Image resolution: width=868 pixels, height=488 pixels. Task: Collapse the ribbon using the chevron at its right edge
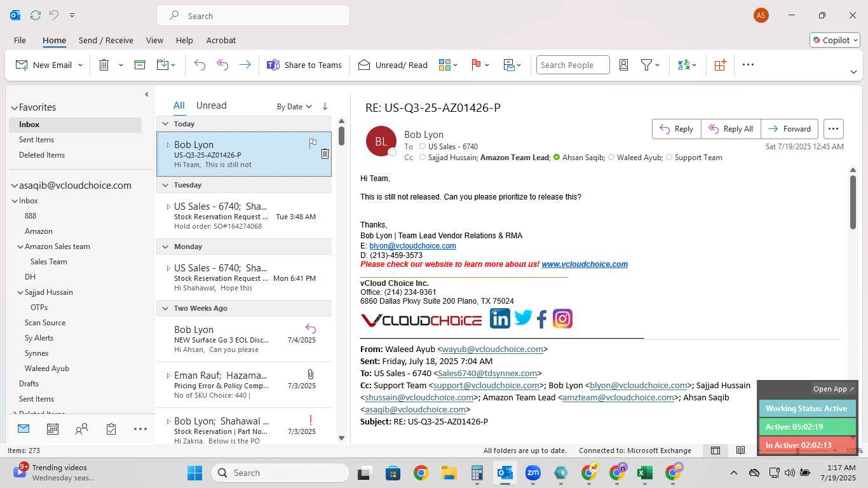(853, 72)
